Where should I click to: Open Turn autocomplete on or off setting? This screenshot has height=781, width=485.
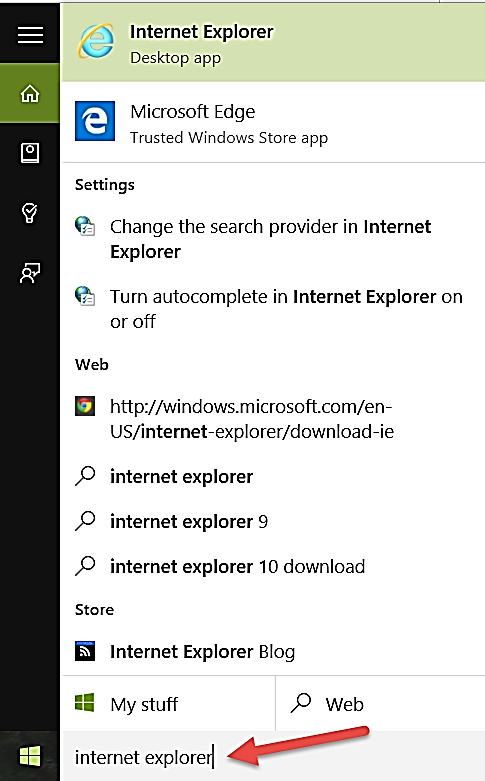click(x=272, y=309)
